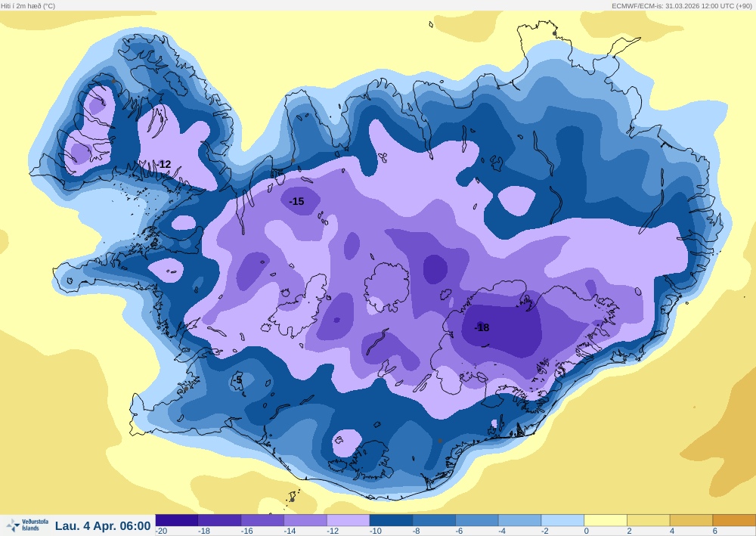Click the 'Hiti í 2m hæð (°C)' title
756x536 pixels.
pyautogui.click(x=28, y=6)
